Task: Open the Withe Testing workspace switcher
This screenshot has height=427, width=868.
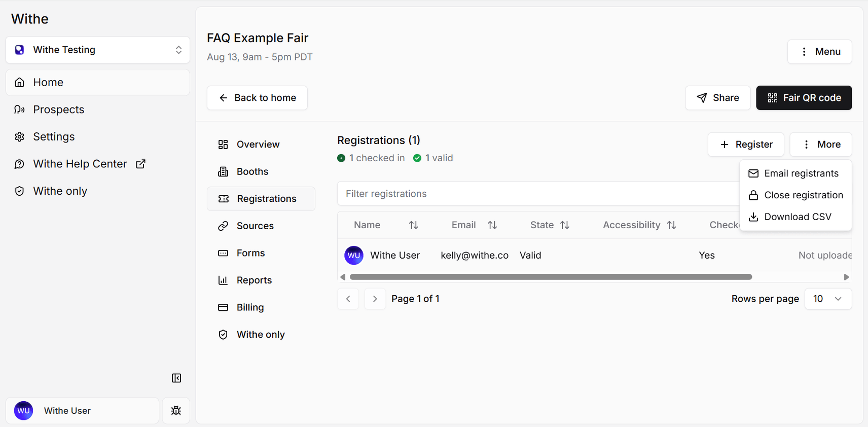Action: (x=98, y=50)
